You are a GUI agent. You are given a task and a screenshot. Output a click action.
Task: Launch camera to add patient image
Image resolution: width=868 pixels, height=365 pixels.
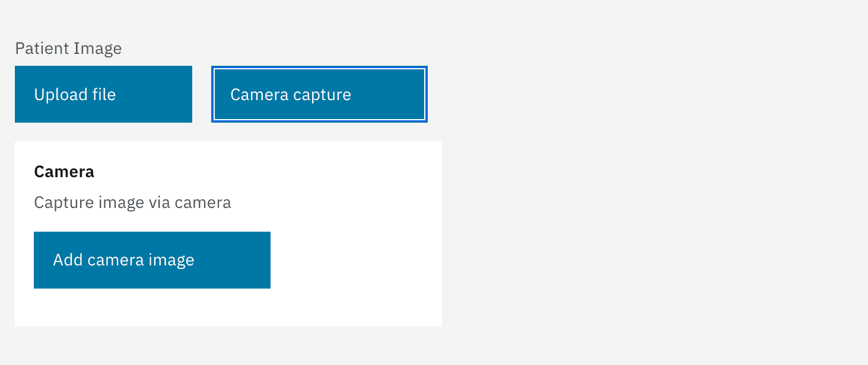tap(152, 260)
